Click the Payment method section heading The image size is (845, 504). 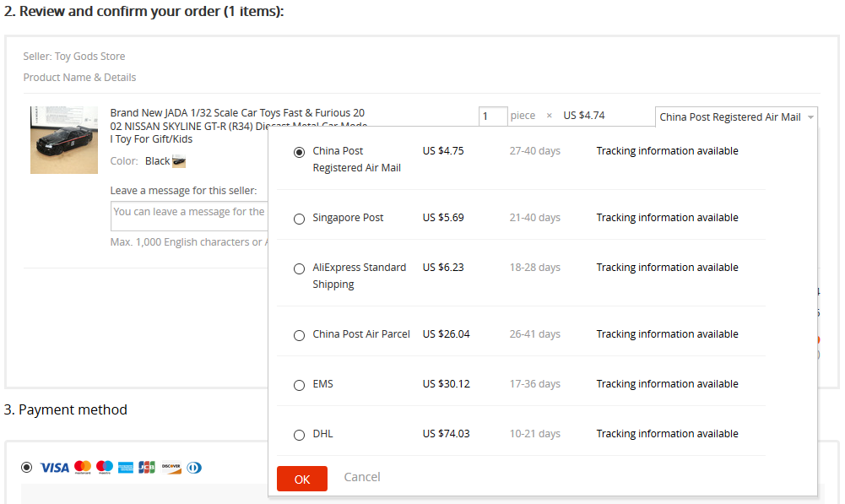pos(66,409)
